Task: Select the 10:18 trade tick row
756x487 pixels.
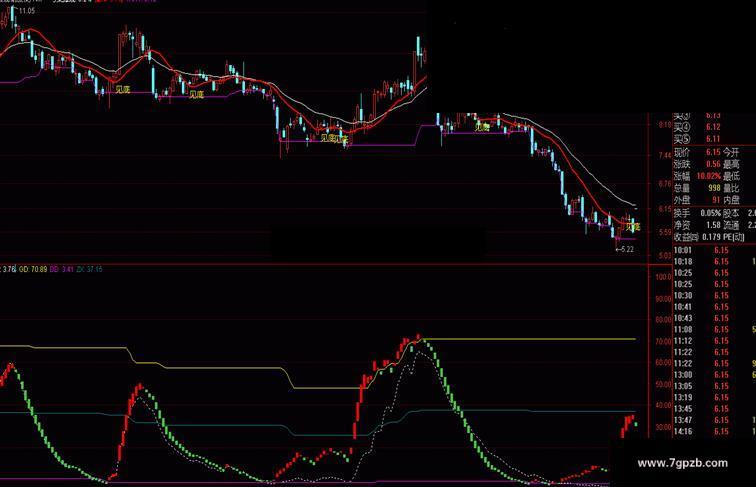Action: coord(715,262)
